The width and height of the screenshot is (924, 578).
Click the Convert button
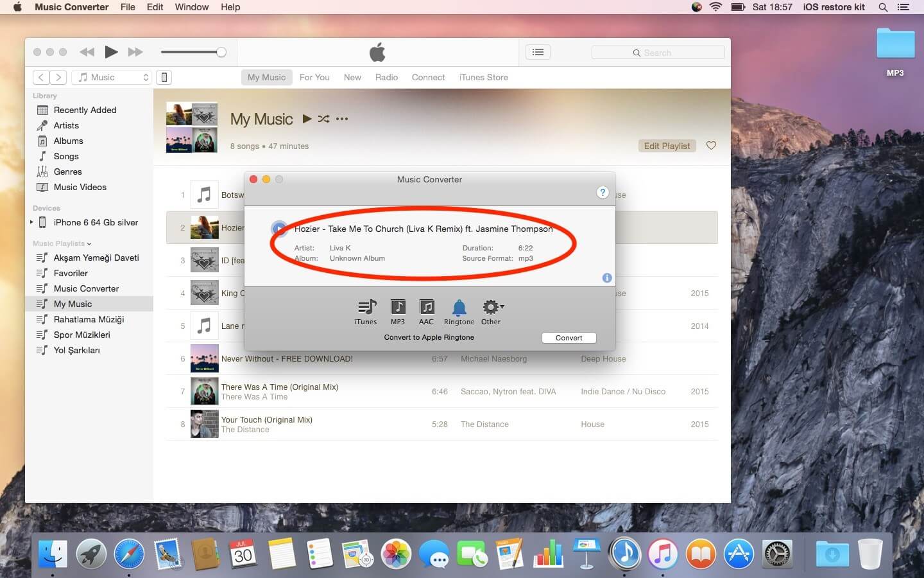(569, 338)
